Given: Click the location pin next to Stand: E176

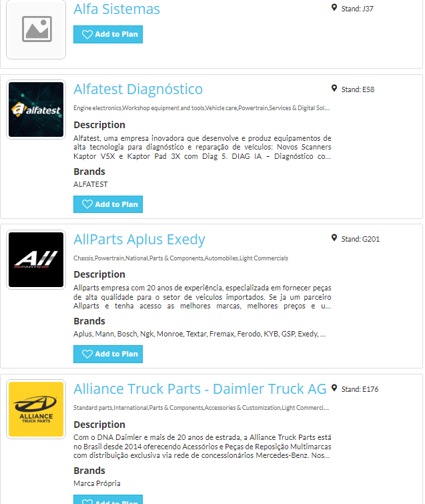Looking at the screenshot, I should point(334,389).
